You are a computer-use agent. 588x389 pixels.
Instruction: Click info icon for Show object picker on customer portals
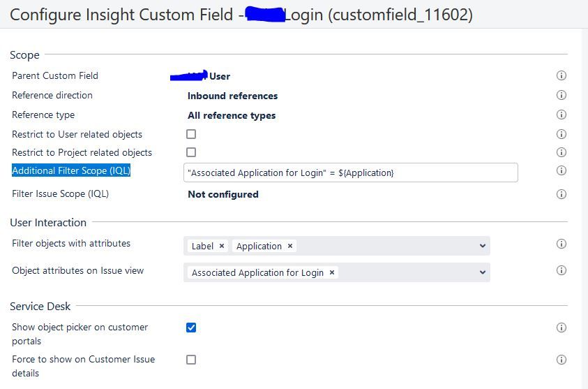click(x=561, y=328)
